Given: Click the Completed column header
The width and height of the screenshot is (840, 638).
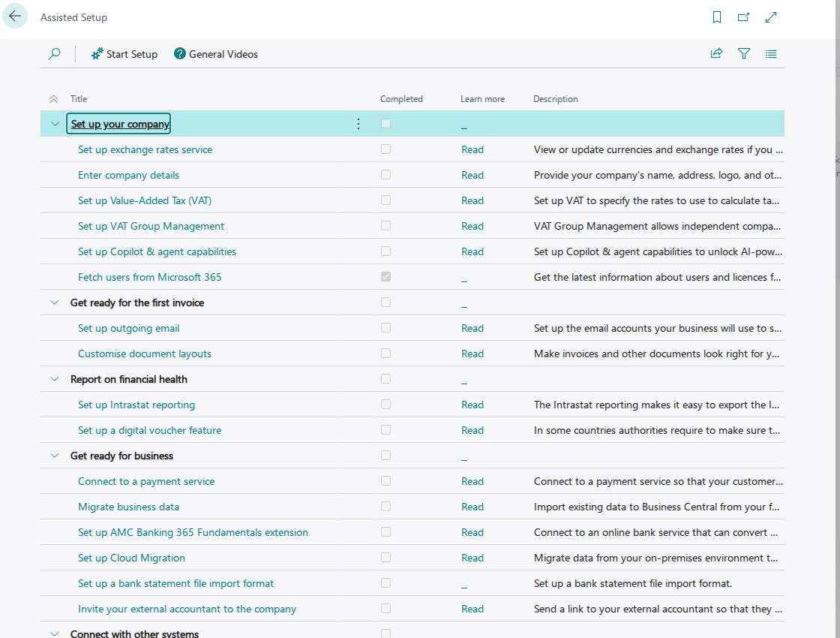Looking at the screenshot, I should pos(401,99).
